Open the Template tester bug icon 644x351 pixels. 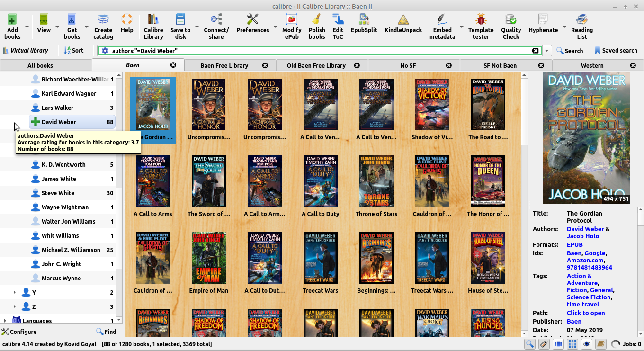(481, 19)
